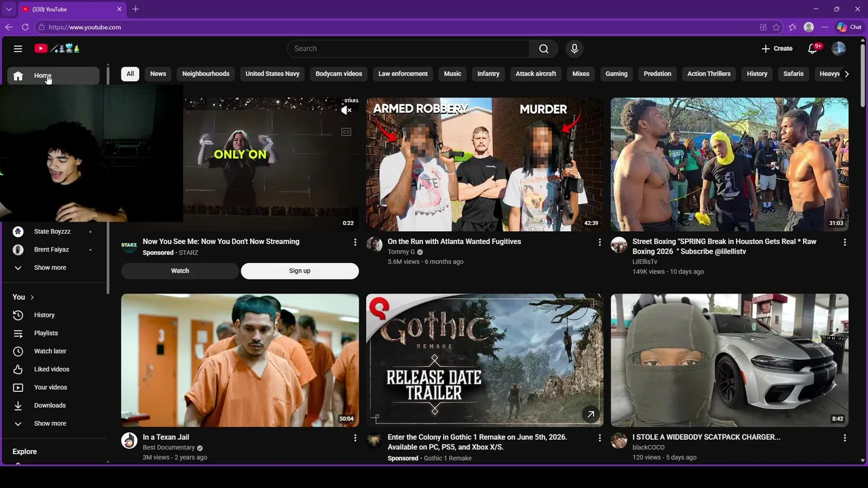The width and height of the screenshot is (868, 488).
Task: Go to Home in the sidebar
Action: tap(54, 76)
